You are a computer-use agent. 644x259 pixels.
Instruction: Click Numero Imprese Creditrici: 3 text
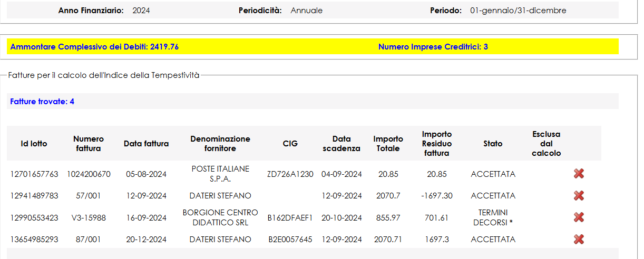click(x=433, y=46)
